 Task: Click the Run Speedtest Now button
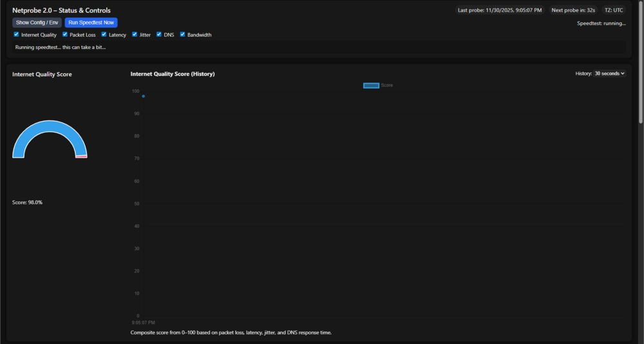pos(91,23)
